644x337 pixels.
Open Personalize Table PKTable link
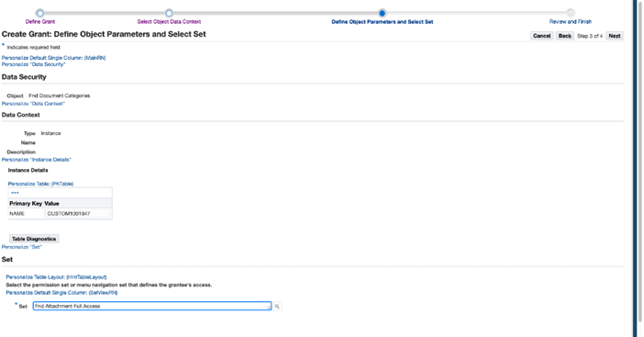[40, 184]
